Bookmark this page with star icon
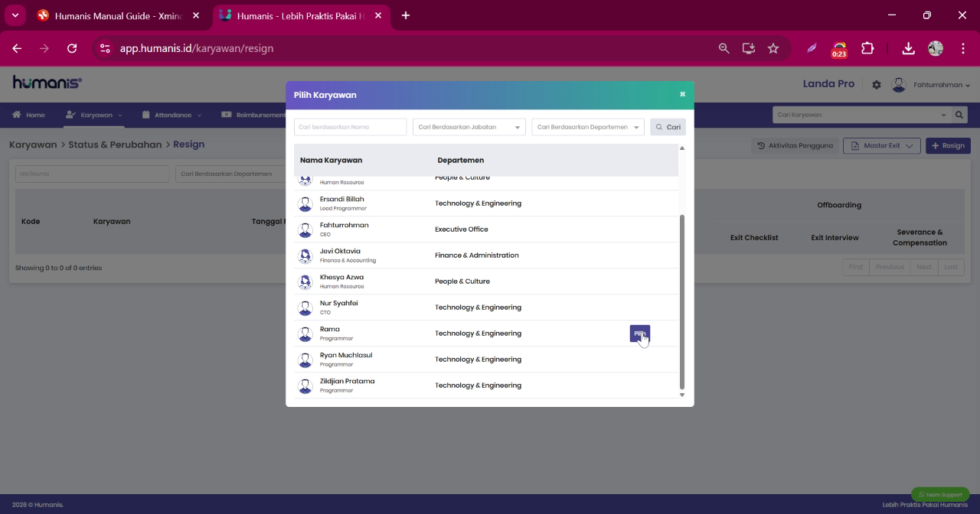 point(773,48)
